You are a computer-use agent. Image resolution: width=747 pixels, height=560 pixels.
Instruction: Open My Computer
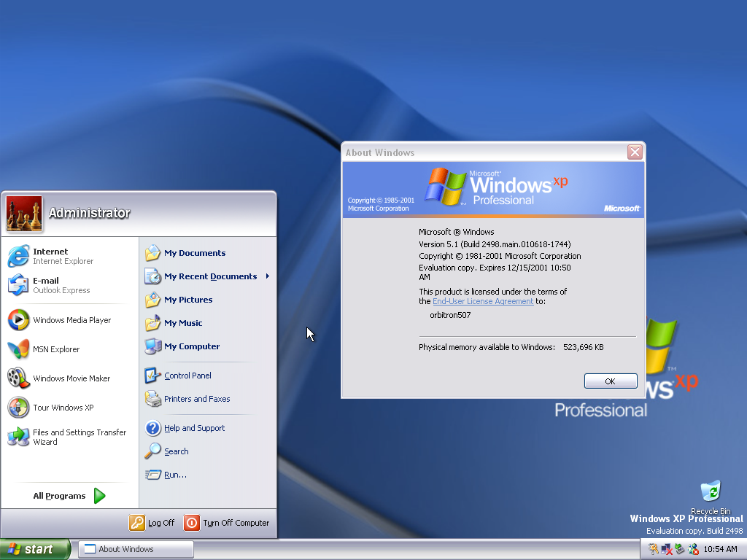click(x=208, y=346)
